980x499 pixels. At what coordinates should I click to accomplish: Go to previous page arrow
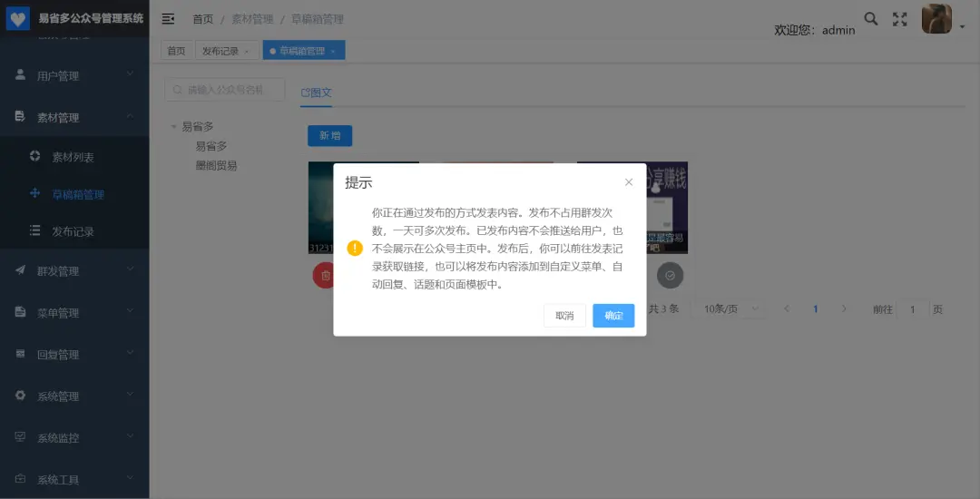point(787,308)
